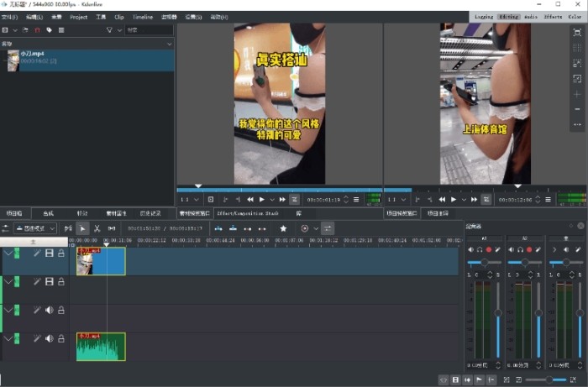Select the razor (scissors) tool in timeline toolbar
The height and width of the screenshot is (387, 588).
tap(97, 228)
